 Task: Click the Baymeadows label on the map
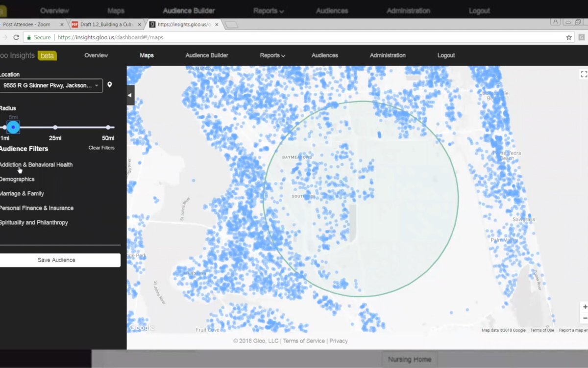click(x=296, y=158)
